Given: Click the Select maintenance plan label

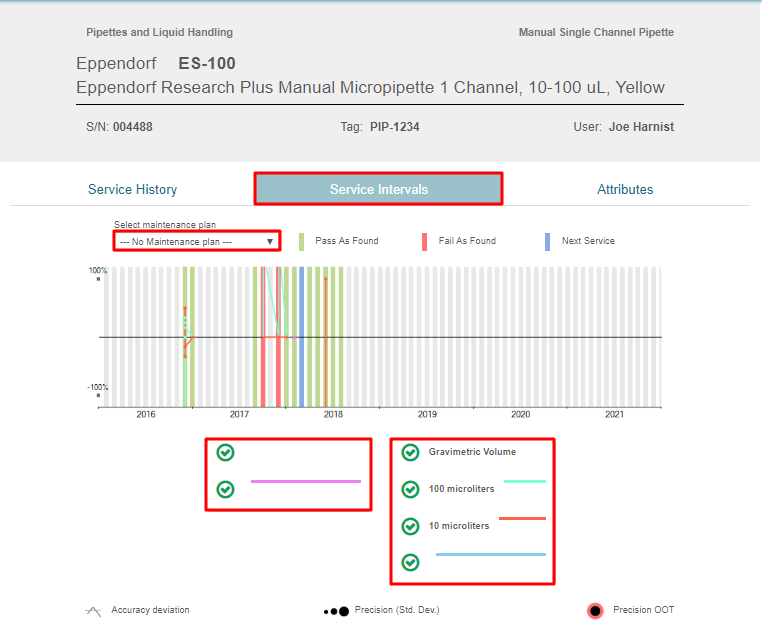Looking at the screenshot, I should pos(165,225).
